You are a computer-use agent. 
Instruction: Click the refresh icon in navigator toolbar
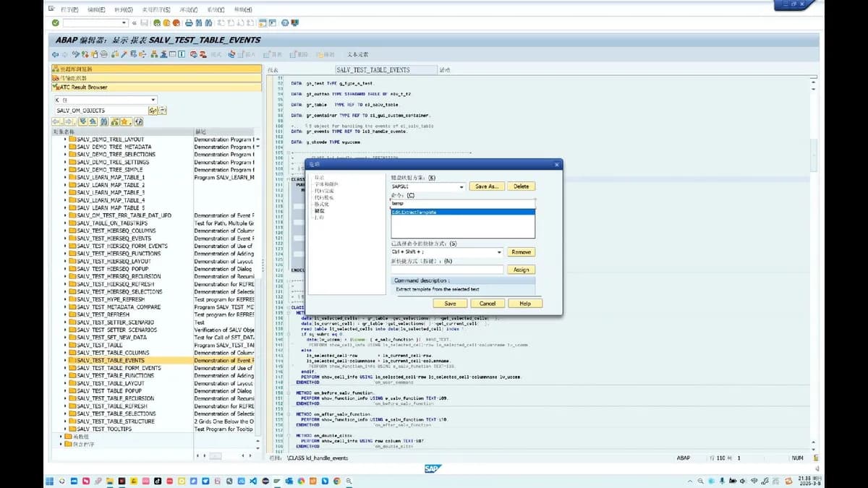(138, 121)
